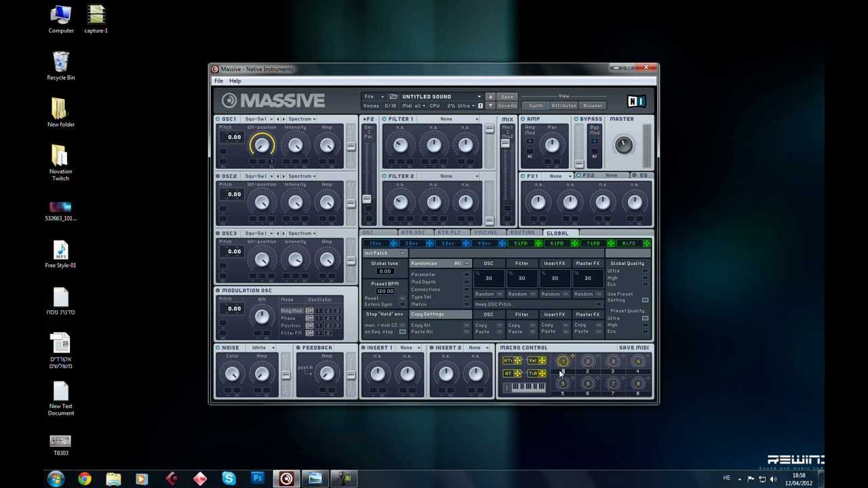Open Photoshop from the taskbar
868x488 pixels.
coord(258,479)
